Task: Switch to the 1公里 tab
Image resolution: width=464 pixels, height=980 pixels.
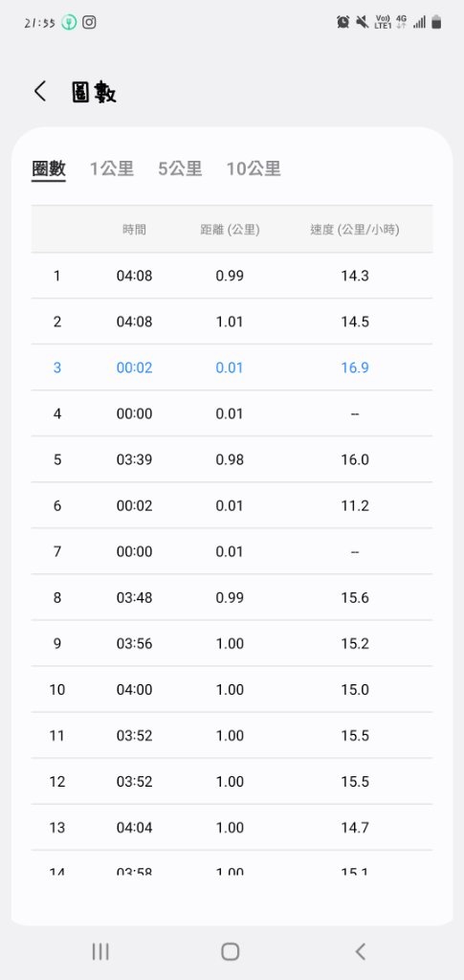Action: [112, 168]
